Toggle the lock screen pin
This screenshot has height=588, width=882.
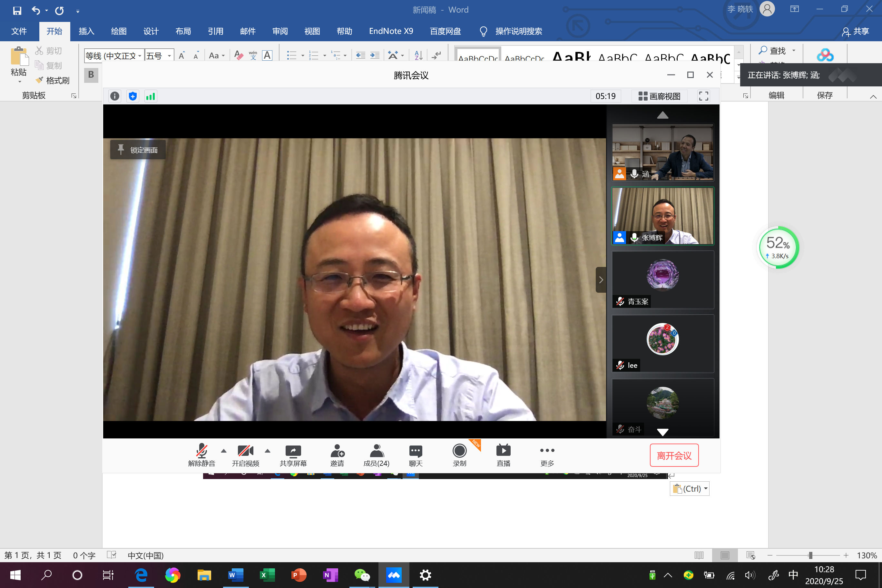click(x=138, y=150)
